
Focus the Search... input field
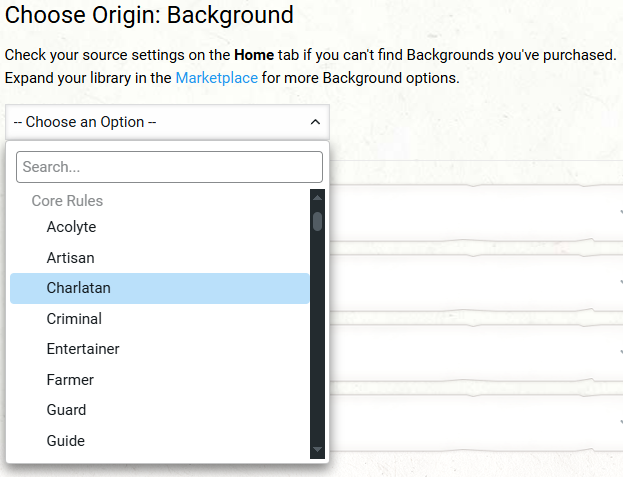tap(169, 167)
